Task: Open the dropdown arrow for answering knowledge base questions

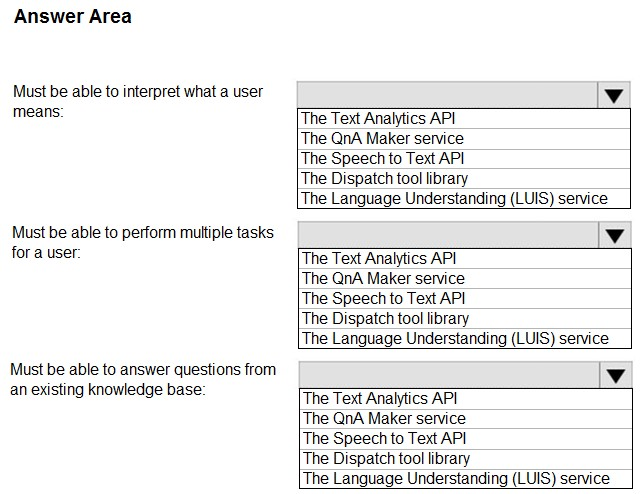Action: 614,375
